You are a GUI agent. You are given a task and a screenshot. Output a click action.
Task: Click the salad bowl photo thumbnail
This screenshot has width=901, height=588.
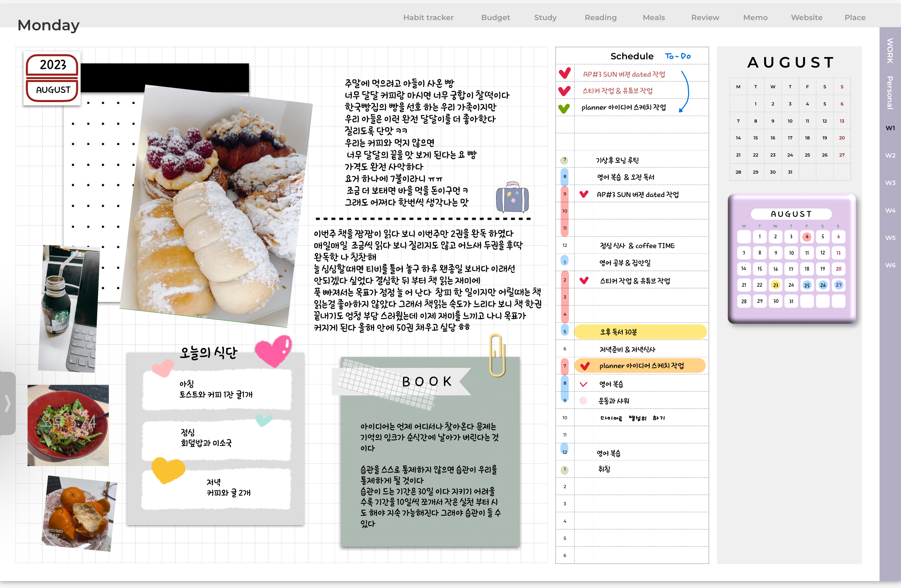click(x=68, y=425)
